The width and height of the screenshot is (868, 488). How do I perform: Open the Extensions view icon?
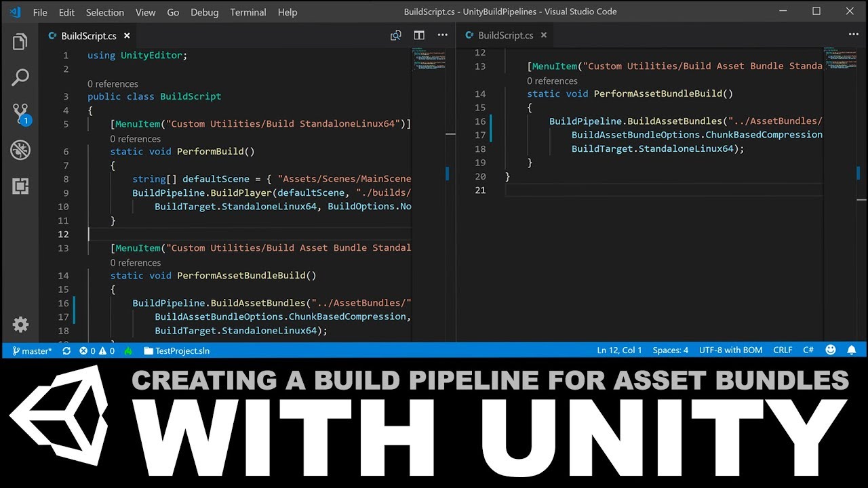click(20, 185)
